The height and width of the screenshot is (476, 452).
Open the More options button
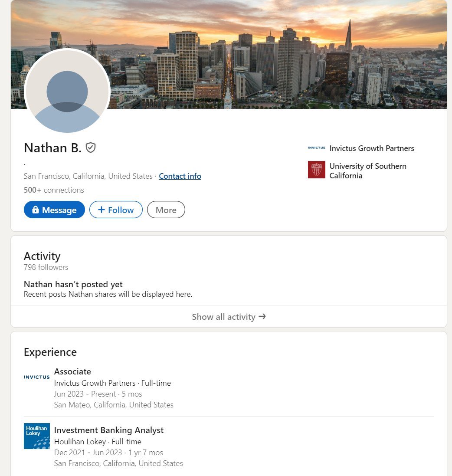coord(166,210)
